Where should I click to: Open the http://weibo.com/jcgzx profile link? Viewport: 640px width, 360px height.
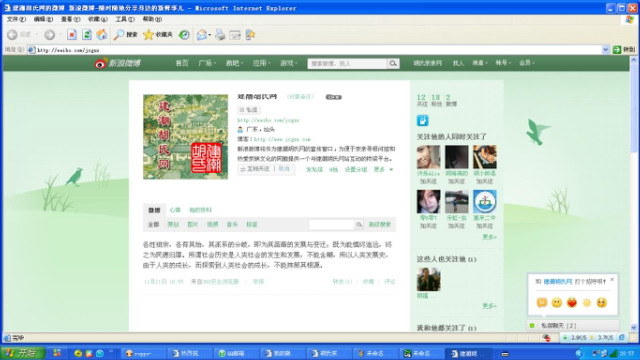pos(268,120)
